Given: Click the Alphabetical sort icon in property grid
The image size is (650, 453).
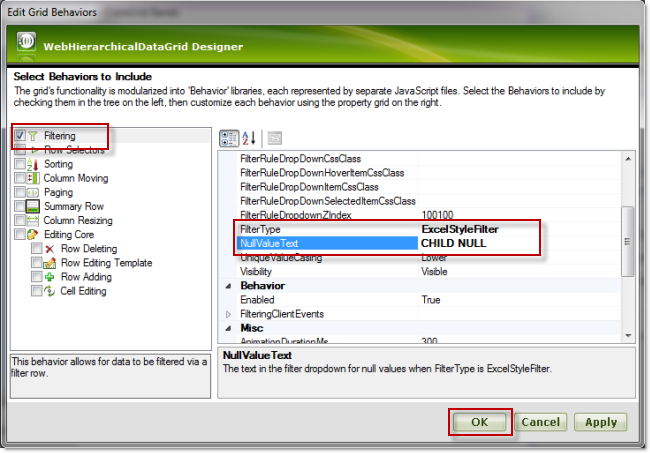Looking at the screenshot, I should [x=249, y=138].
